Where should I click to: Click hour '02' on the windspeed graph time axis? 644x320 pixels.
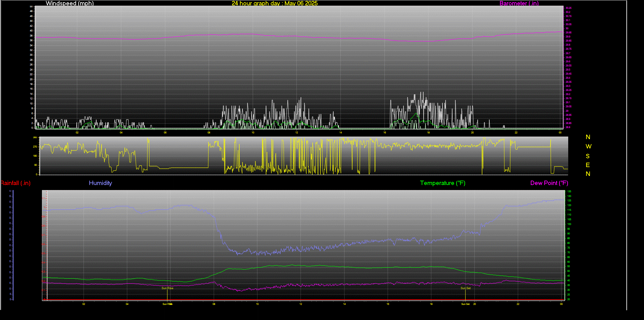point(77,132)
